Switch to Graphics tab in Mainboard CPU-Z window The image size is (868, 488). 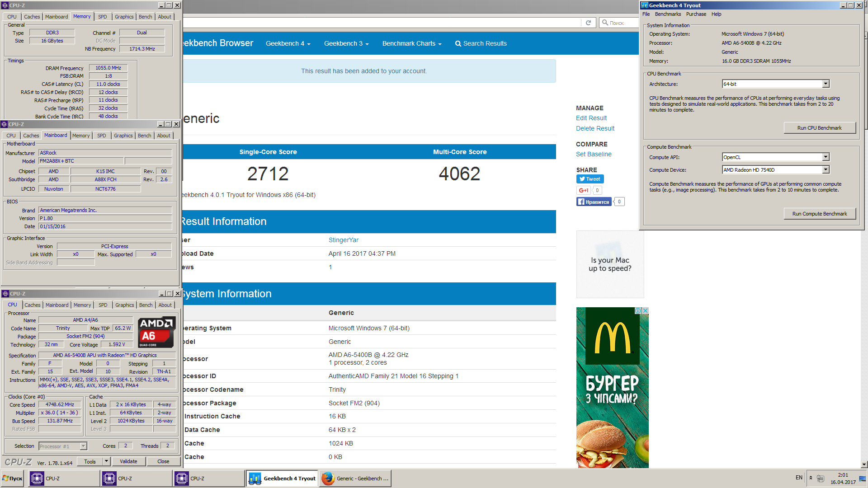coord(123,136)
